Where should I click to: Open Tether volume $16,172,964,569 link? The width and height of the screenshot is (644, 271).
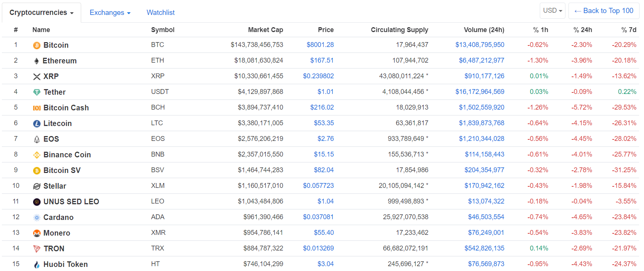[479, 92]
